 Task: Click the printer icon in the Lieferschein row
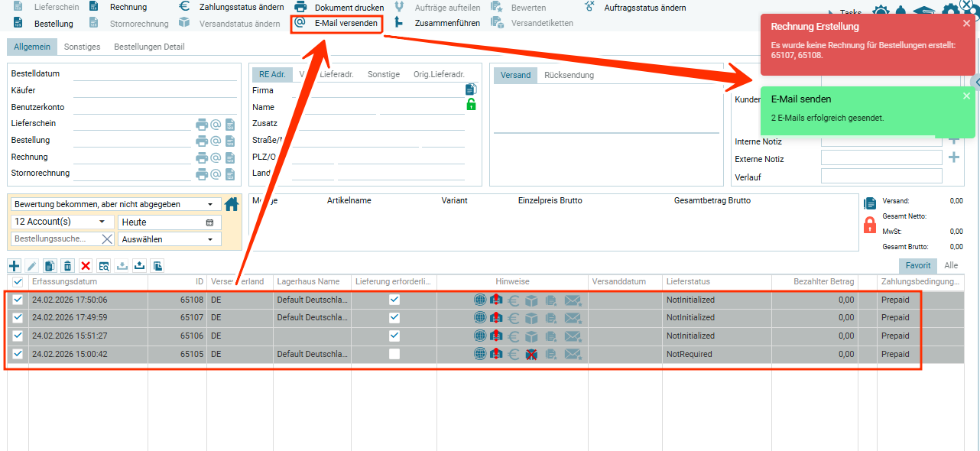coord(202,124)
